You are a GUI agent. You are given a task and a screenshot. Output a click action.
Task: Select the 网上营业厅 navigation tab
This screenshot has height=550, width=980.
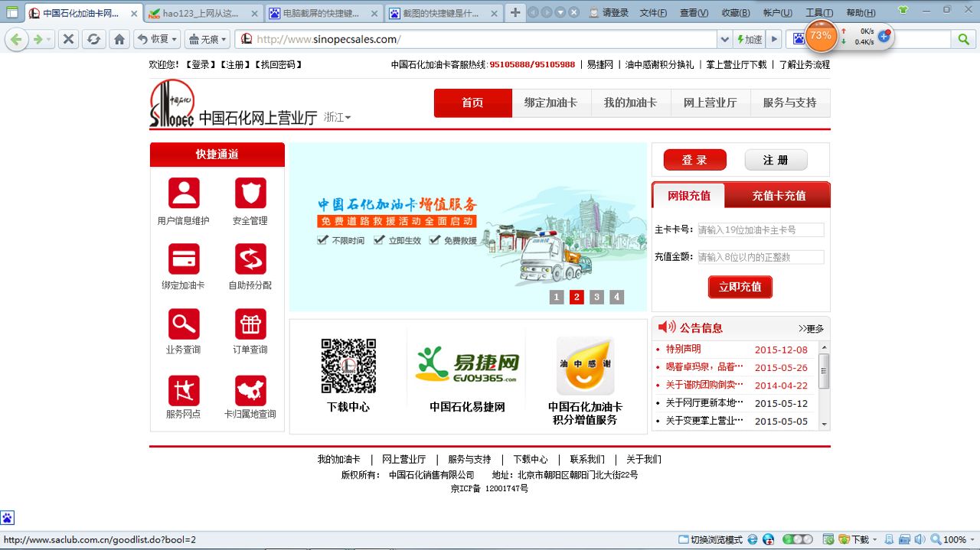pos(710,103)
